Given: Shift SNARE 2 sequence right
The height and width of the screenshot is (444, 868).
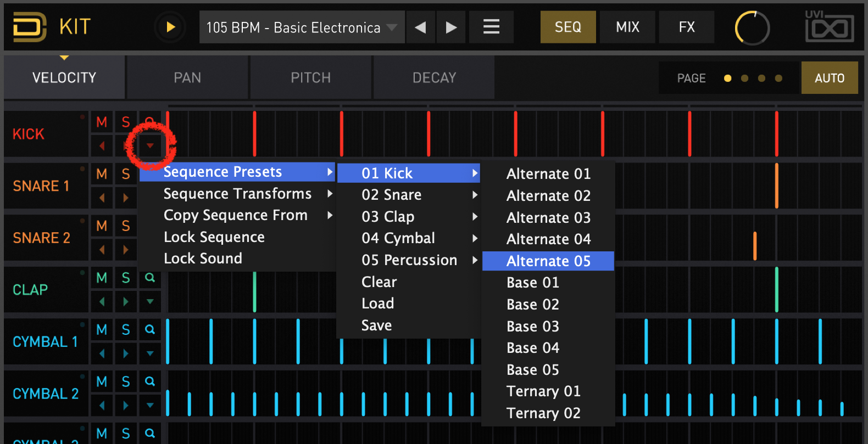Looking at the screenshot, I should point(126,249).
